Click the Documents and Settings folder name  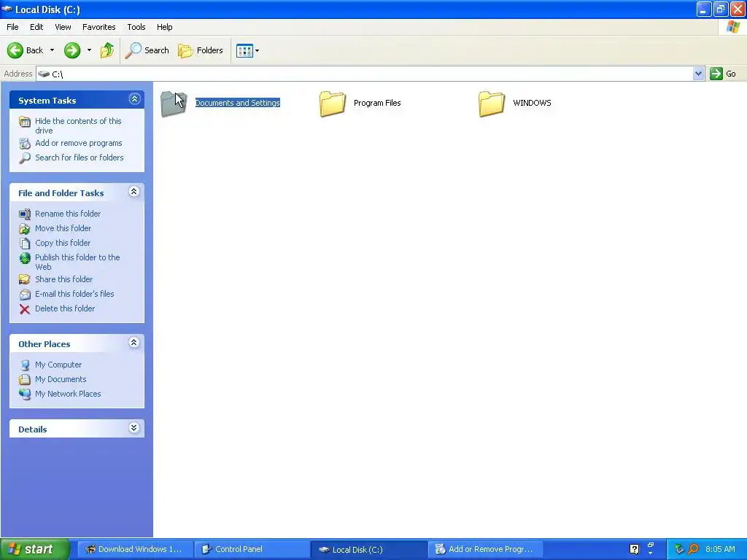pyautogui.click(x=238, y=103)
